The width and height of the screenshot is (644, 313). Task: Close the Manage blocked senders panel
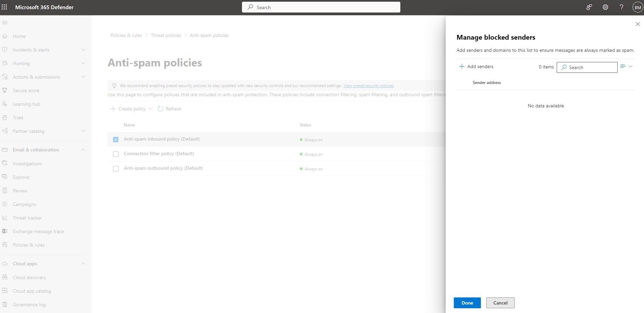point(638,24)
